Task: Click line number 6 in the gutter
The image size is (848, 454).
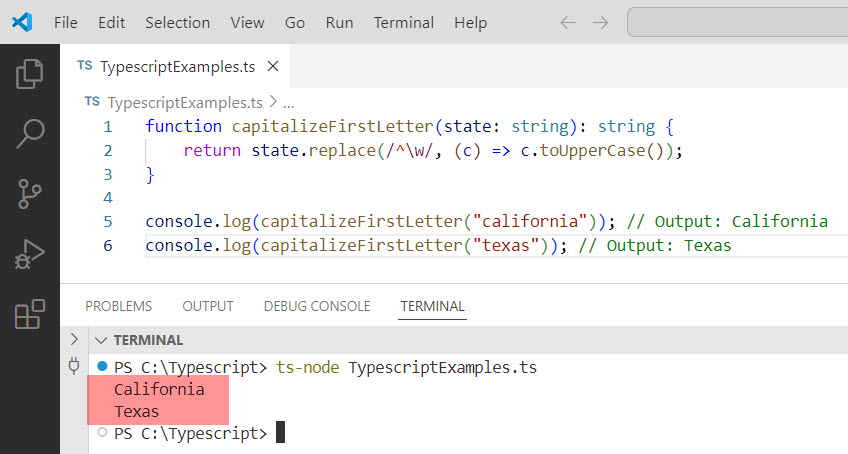Action: 108,246
